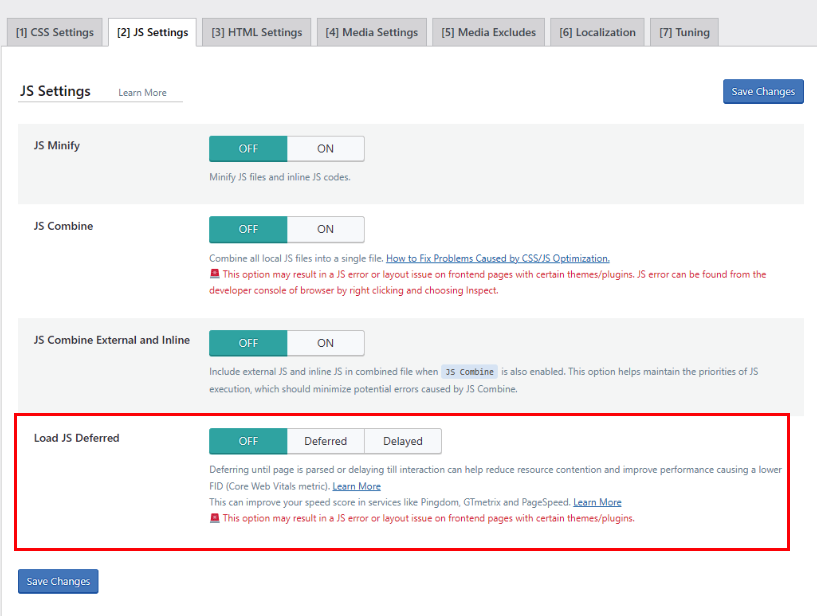Click the 'Minify JS files and inline JS codes.' description
The width and height of the screenshot is (817, 616).
(x=280, y=177)
